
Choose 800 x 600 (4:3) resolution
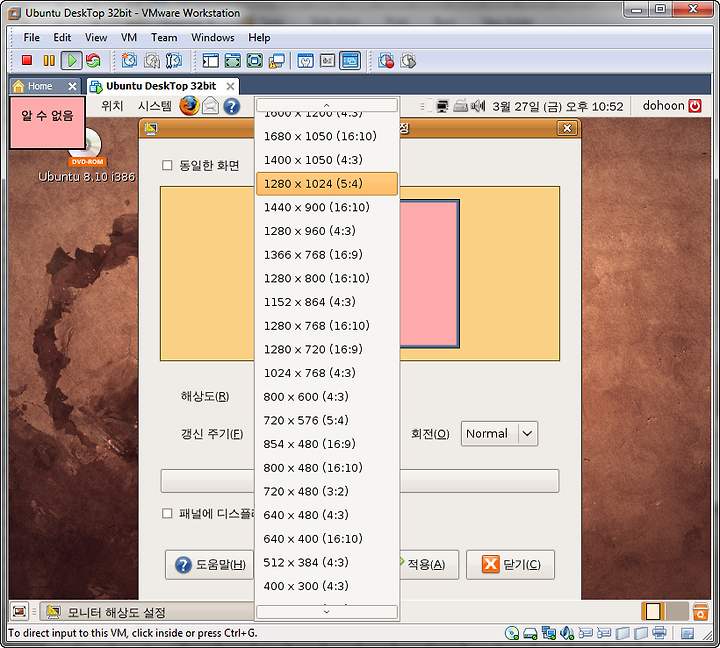(326, 397)
